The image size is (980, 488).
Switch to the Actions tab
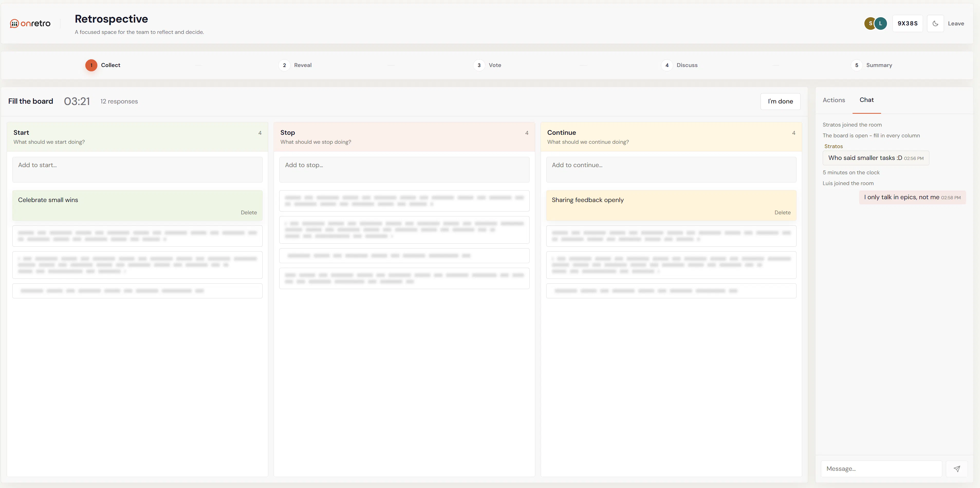click(834, 100)
